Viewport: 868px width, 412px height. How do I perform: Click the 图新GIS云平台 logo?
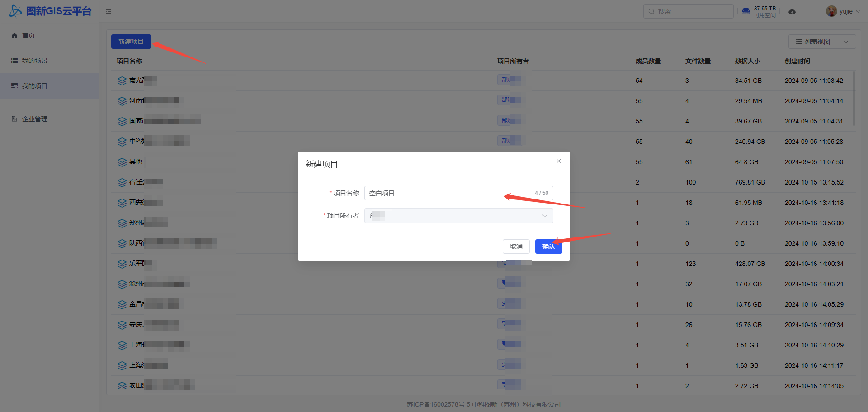coord(51,11)
